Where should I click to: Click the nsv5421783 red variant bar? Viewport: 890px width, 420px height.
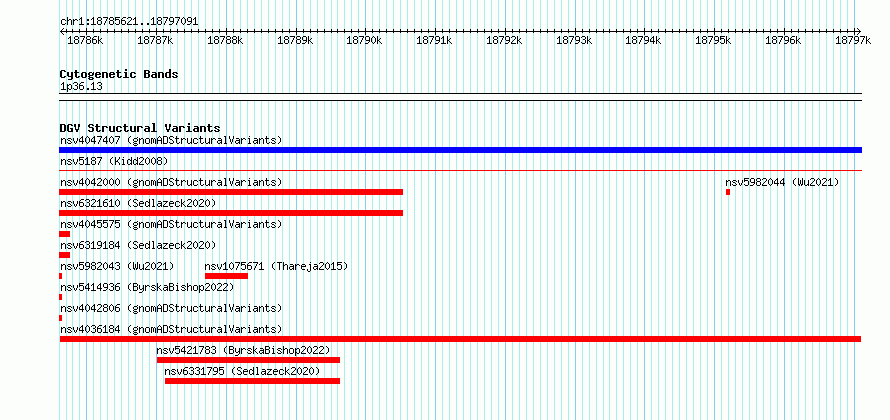(x=248, y=360)
